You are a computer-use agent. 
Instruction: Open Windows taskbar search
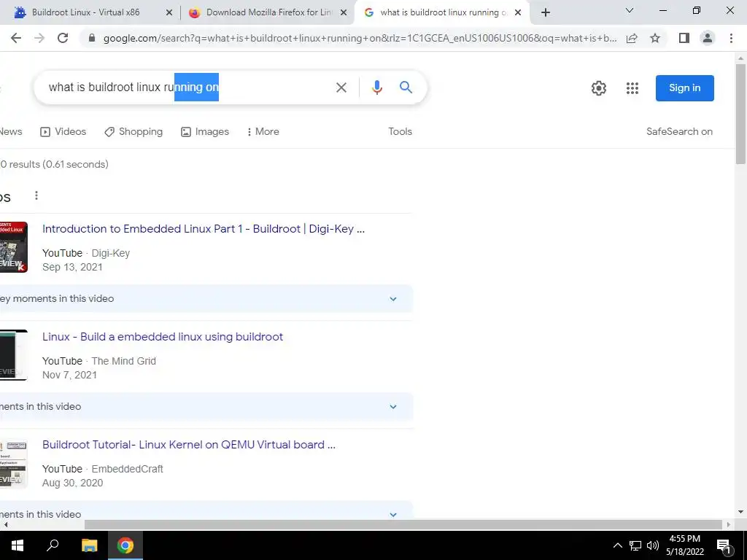(53, 545)
